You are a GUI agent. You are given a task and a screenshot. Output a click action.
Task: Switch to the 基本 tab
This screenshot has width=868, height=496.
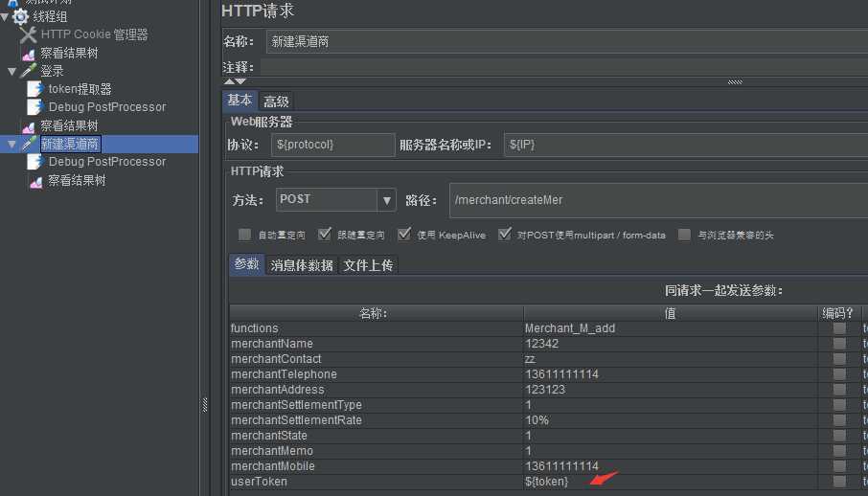[x=240, y=101]
